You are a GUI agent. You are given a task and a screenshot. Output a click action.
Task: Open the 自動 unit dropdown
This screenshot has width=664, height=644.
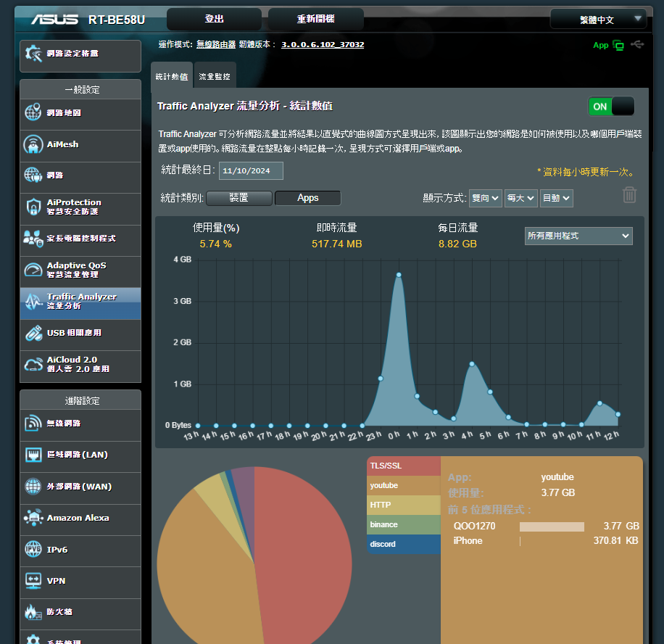click(x=557, y=198)
